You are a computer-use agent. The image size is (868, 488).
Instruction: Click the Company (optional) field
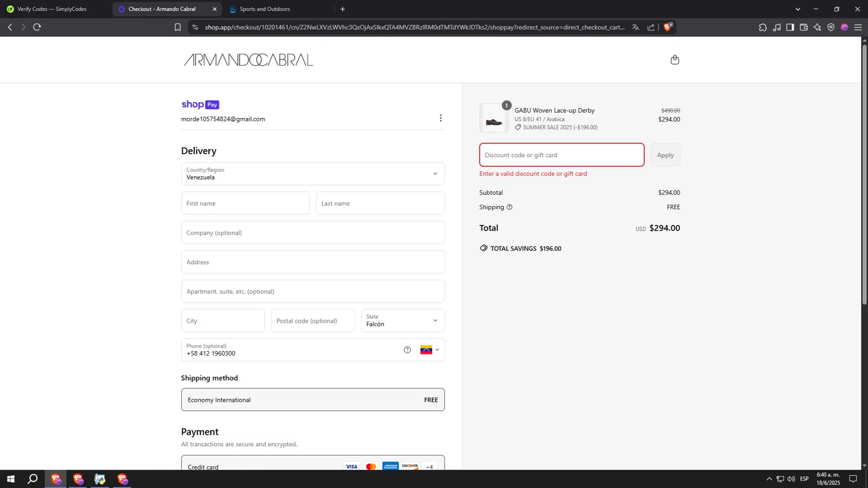click(x=312, y=232)
